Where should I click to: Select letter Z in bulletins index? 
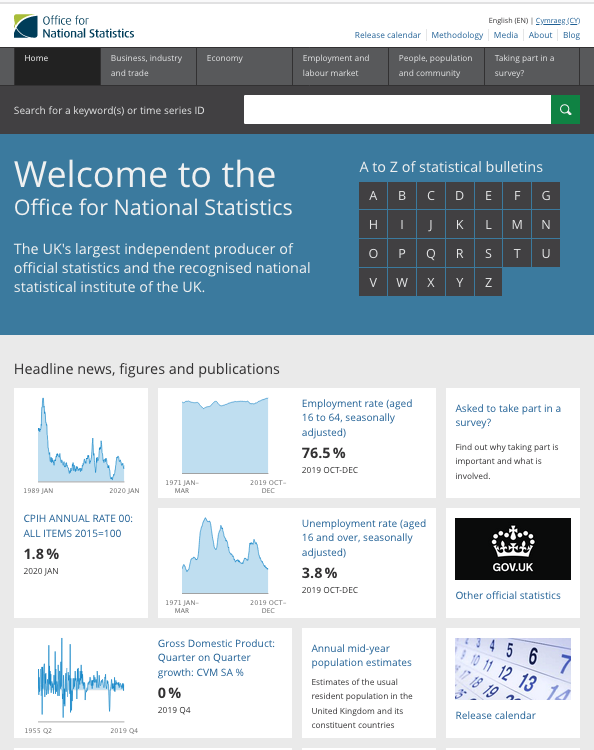click(x=488, y=282)
